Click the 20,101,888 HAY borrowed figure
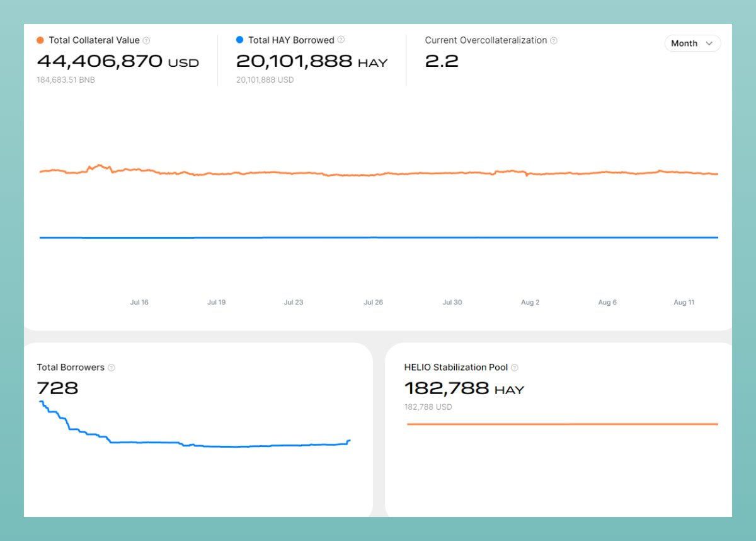This screenshot has height=541, width=756. coord(311,61)
